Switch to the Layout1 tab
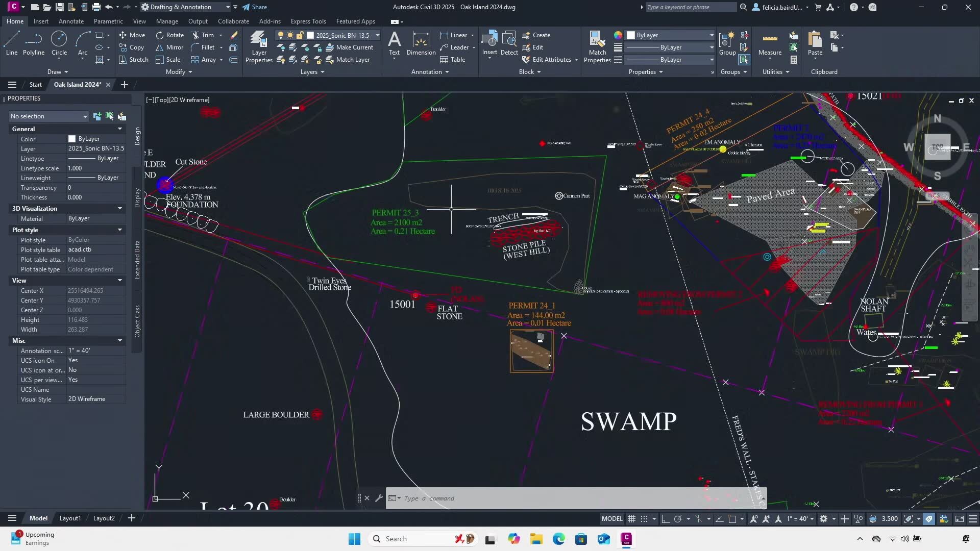This screenshot has width=980, height=551. click(x=70, y=518)
